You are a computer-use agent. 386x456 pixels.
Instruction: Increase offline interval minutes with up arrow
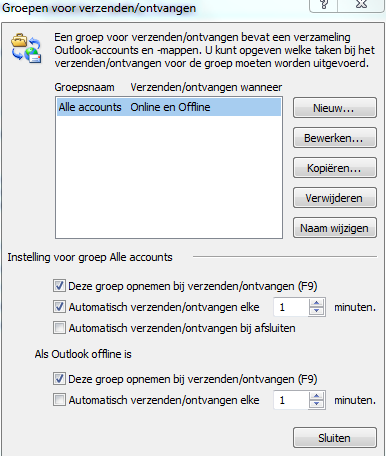click(x=316, y=396)
